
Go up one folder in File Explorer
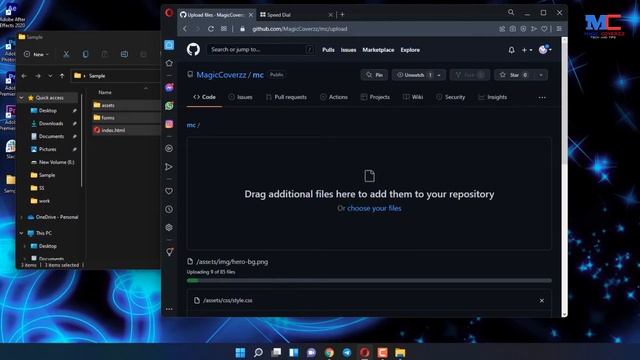pos(62,76)
